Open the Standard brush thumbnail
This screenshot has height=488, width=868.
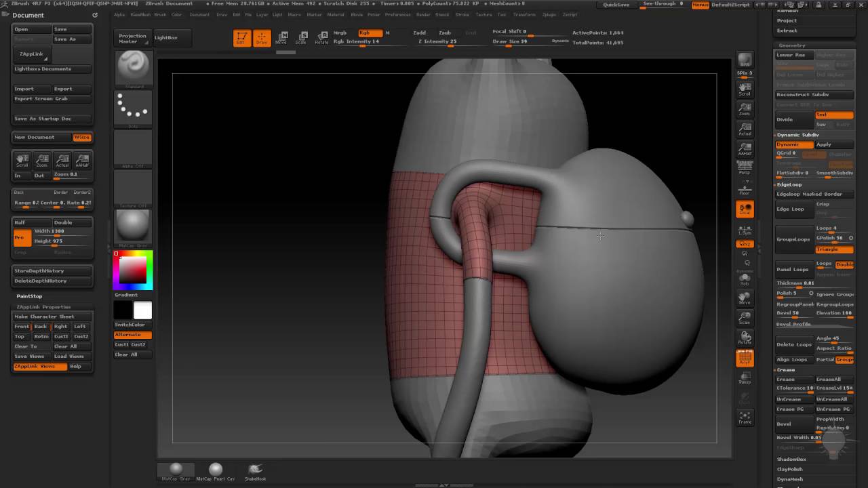[x=134, y=68]
